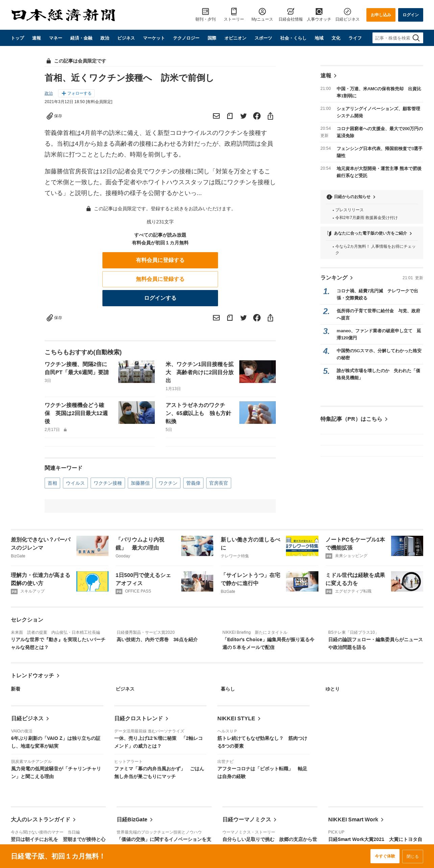Image resolution: width=434 pixels, height=868 pixels.
Task: Select 社会・くらし in navigation bar
Action: click(293, 38)
